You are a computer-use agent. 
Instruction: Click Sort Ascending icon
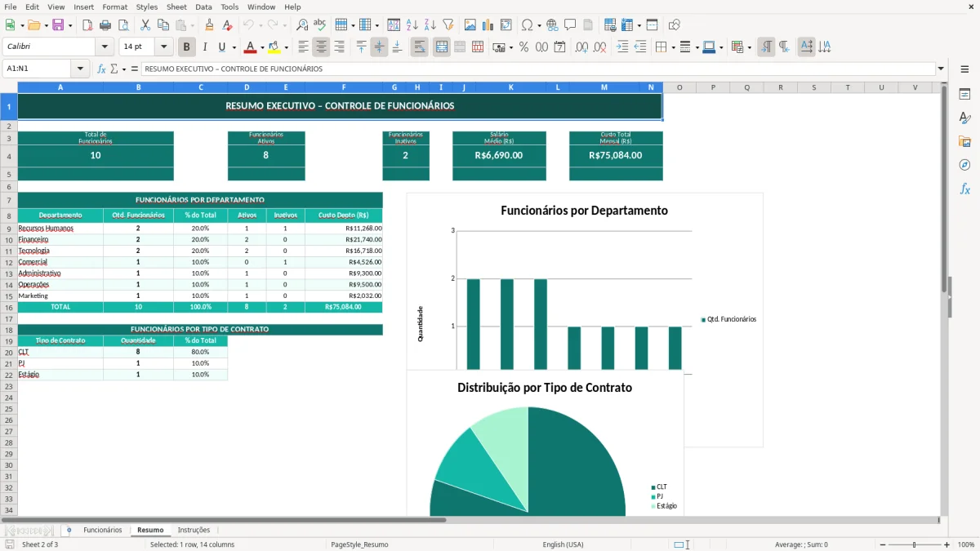coord(412,25)
